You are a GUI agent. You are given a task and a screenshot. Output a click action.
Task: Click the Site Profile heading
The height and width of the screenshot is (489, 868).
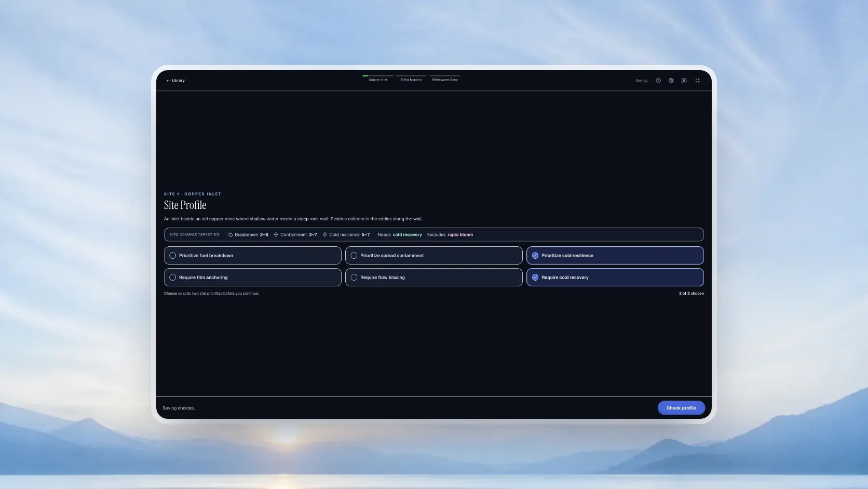185,205
